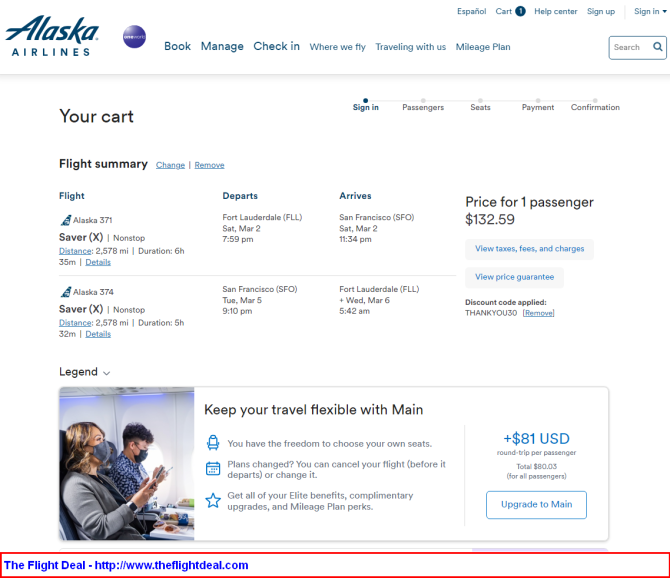Open the View price guarantee button
Screen dimensions: 670x578
tap(514, 277)
